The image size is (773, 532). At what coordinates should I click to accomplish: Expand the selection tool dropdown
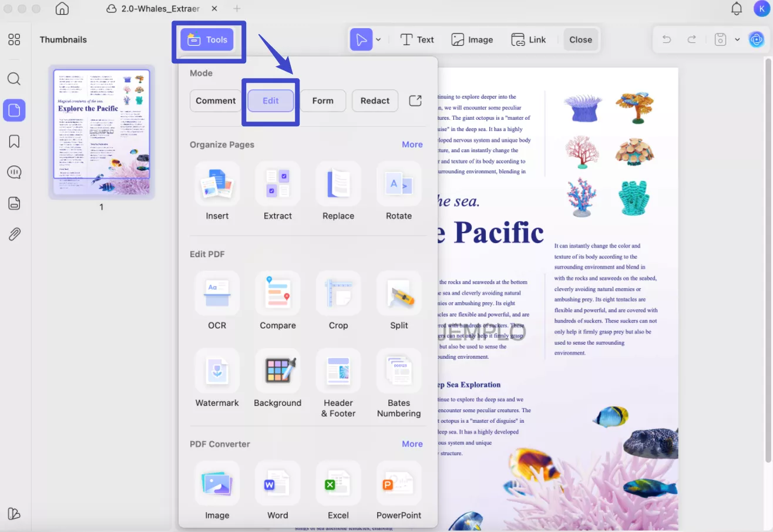(378, 39)
